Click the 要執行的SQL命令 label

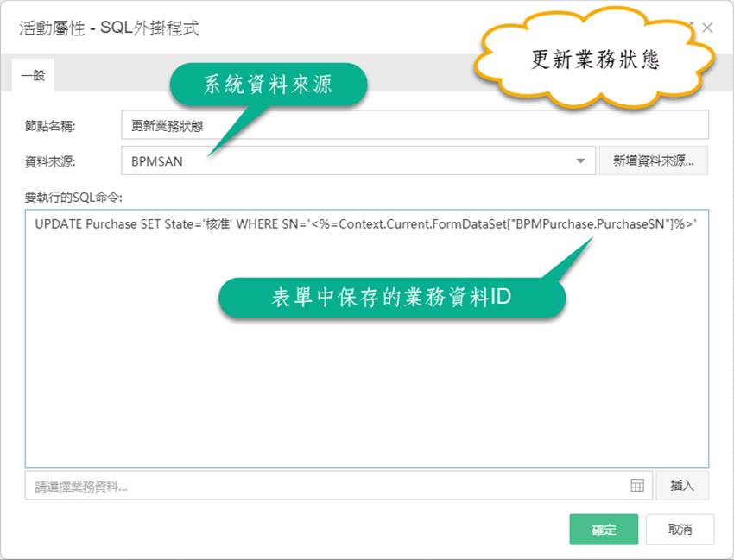73,198
